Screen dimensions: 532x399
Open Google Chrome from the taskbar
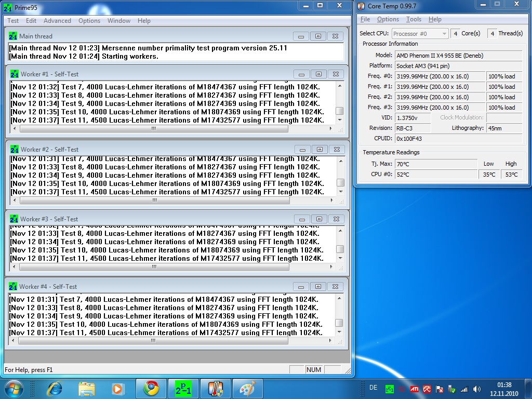coord(151,389)
